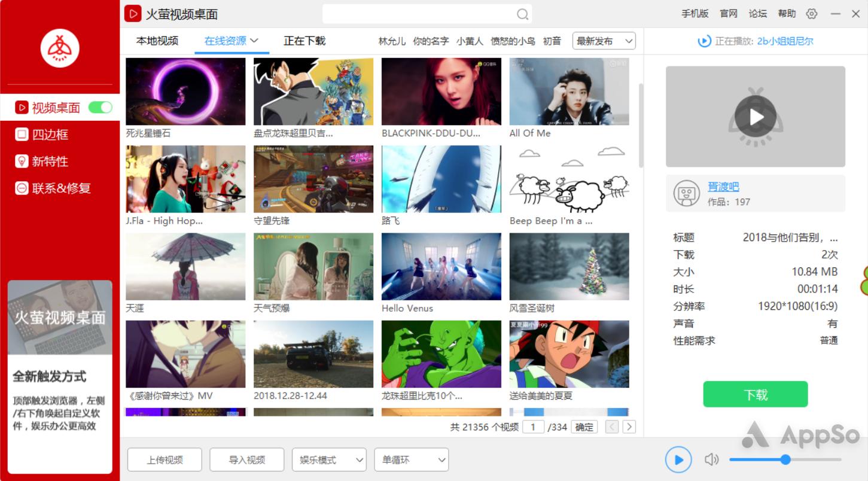Open 四边框 from the left sidebar
This screenshot has height=481, width=868.
(x=52, y=134)
